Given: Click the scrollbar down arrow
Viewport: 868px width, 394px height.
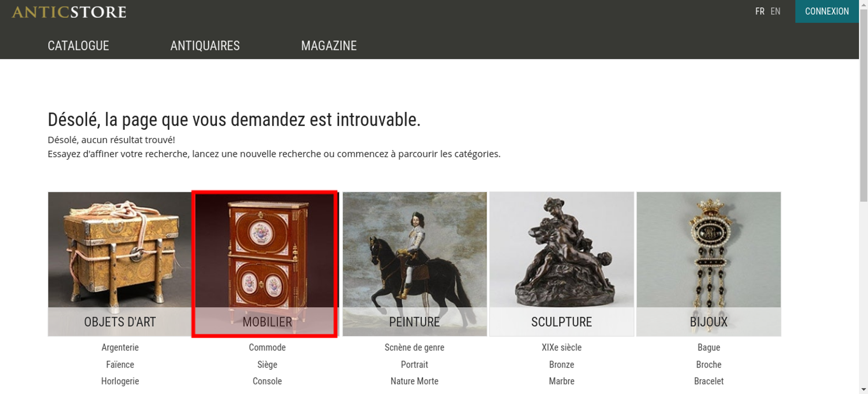Looking at the screenshot, I should tap(863, 389).
